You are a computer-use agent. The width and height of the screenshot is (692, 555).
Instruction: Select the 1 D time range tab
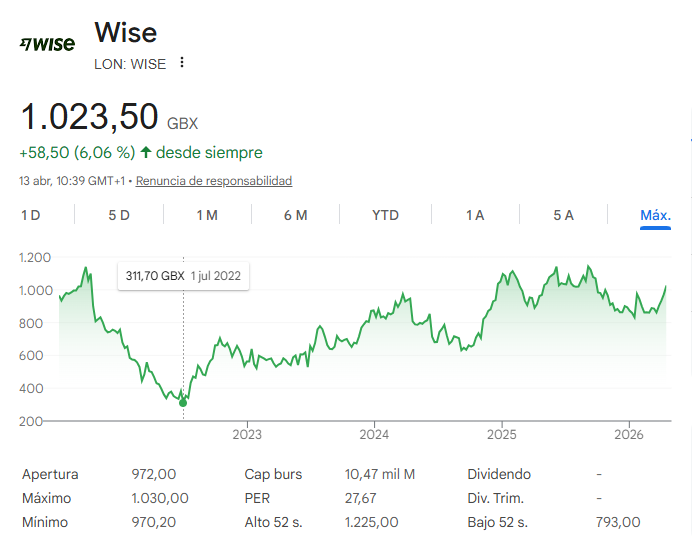tap(31, 215)
